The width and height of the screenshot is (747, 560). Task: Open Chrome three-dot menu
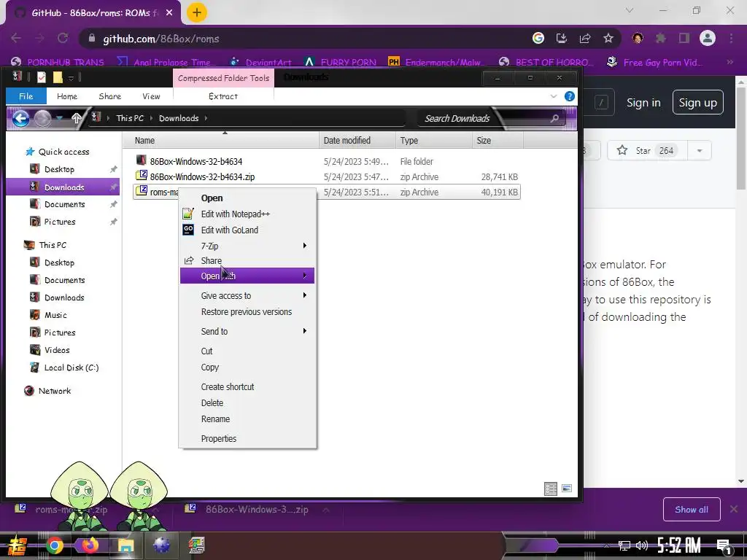(x=731, y=39)
